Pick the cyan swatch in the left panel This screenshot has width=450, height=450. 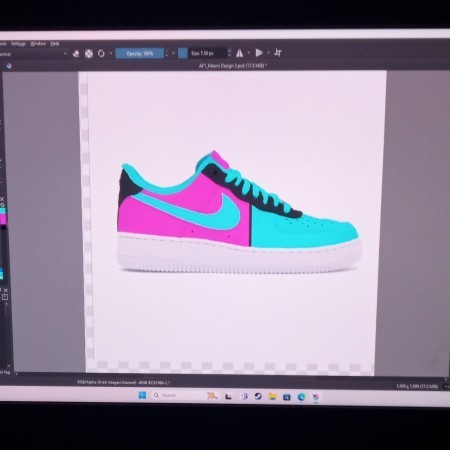[x=3, y=211]
